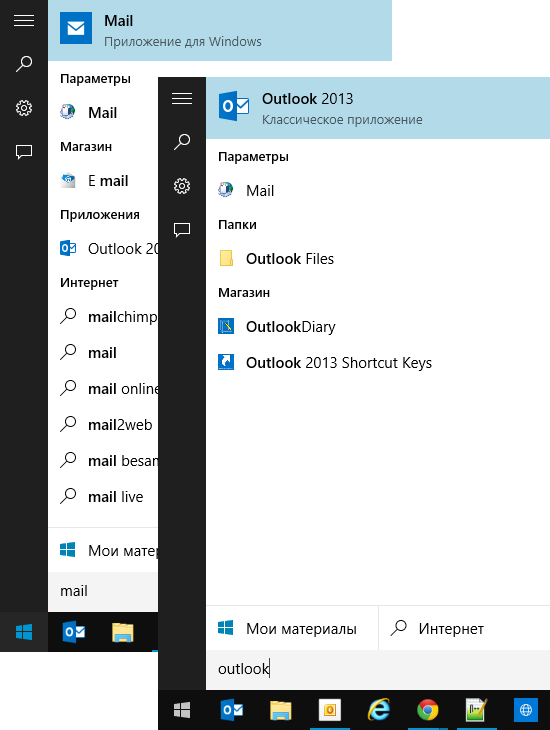Open Outlook 2013 Shortcut Keys store result
The width and height of the screenshot is (550, 730).
tap(378, 362)
